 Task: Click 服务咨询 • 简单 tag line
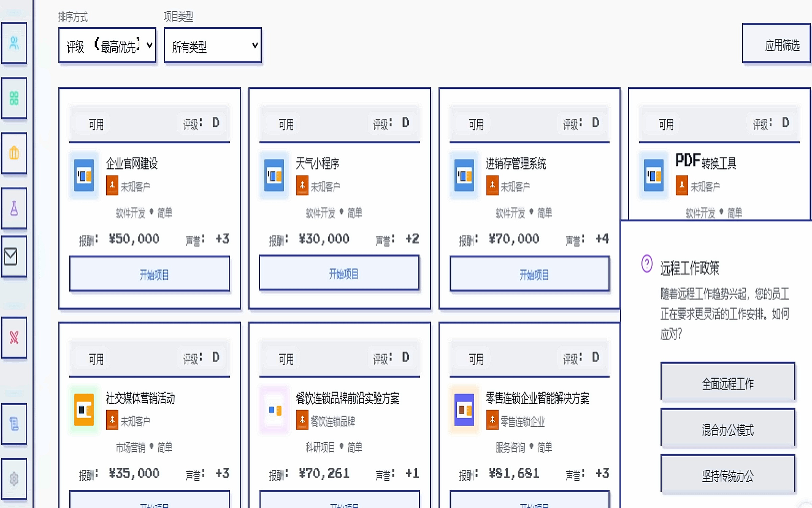524,448
